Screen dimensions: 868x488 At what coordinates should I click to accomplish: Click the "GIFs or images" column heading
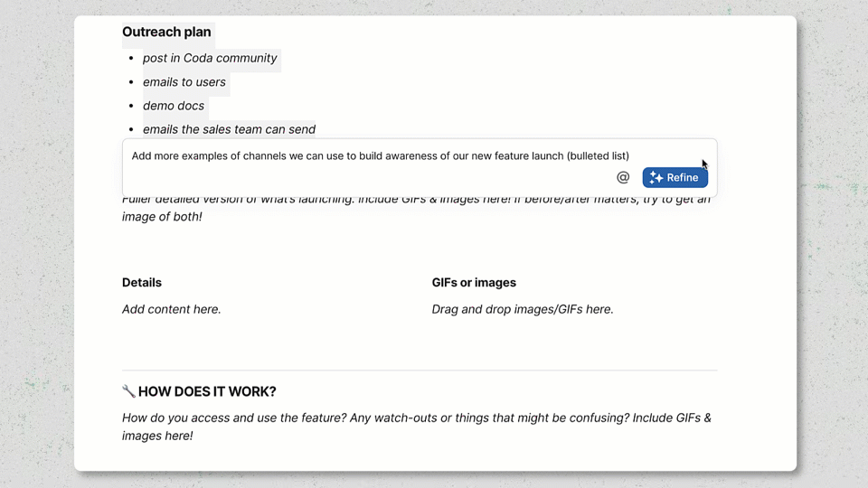pyautogui.click(x=474, y=283)
